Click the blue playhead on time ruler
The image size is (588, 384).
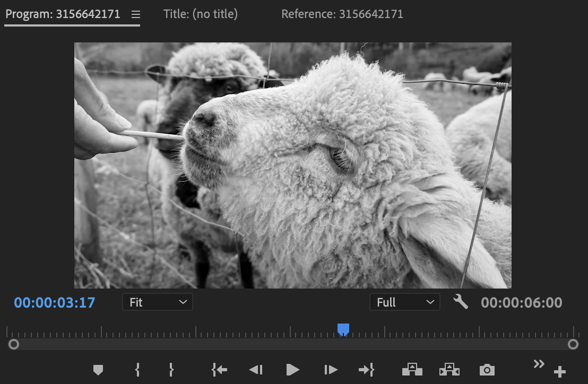[x=343, y=330]
